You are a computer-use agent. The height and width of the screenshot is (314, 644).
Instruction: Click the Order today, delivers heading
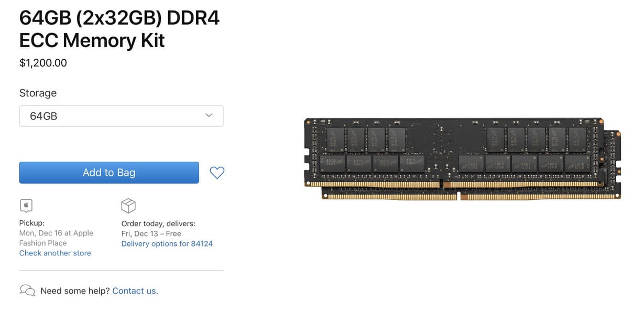click(x=158, y=223)
